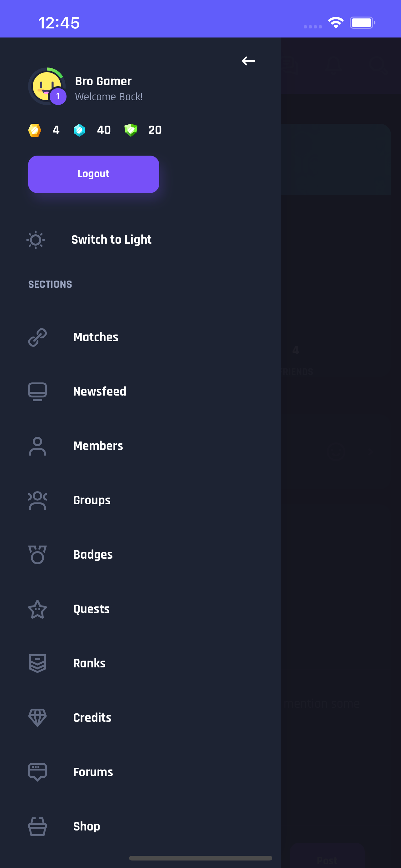Open Credits via the diamond icon

[x=37, y=718]
